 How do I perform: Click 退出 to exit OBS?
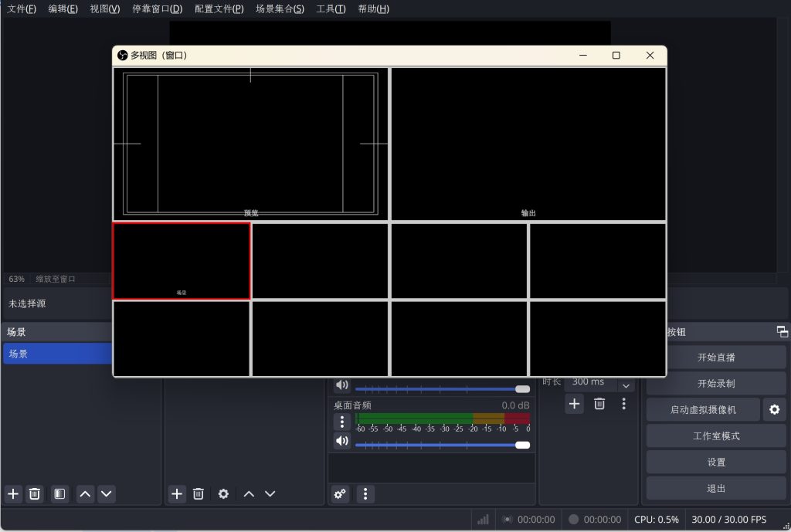pos(716,489)
